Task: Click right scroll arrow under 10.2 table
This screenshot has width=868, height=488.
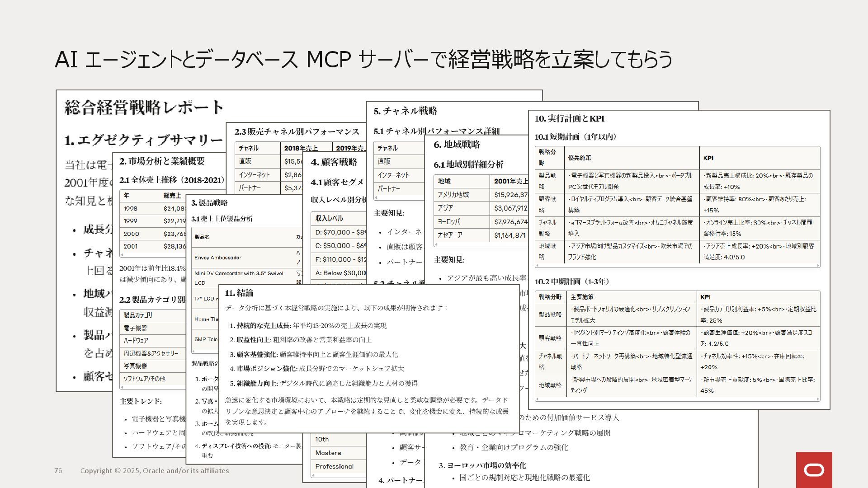Action: tap(818, 399)
